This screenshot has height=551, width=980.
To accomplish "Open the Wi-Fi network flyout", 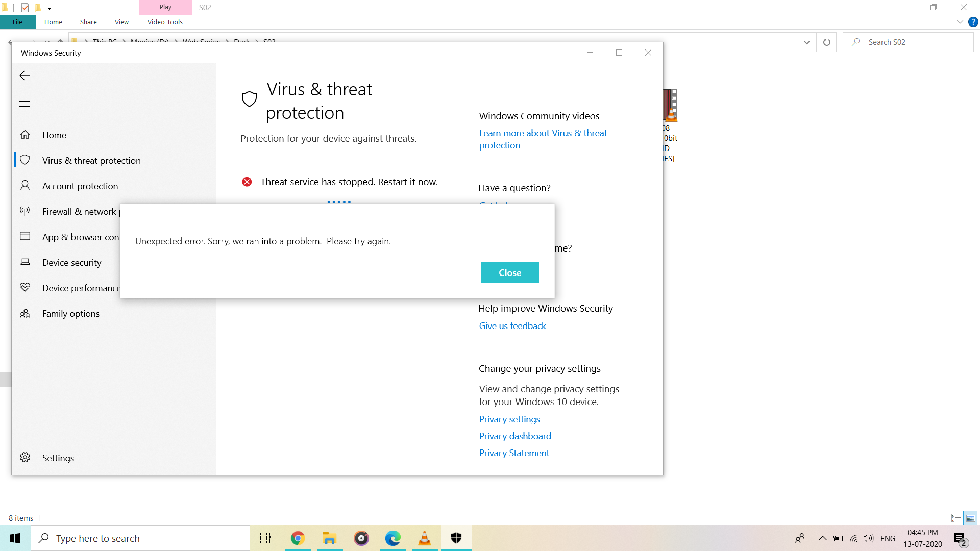I will coord(853,538).
